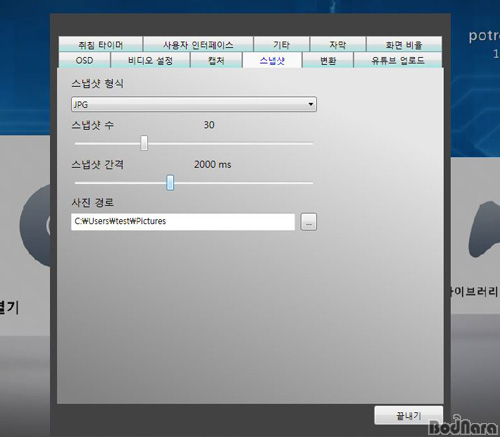Select the 스냅샷 tab
The image size is (500, 437).
tap(272, 60)
